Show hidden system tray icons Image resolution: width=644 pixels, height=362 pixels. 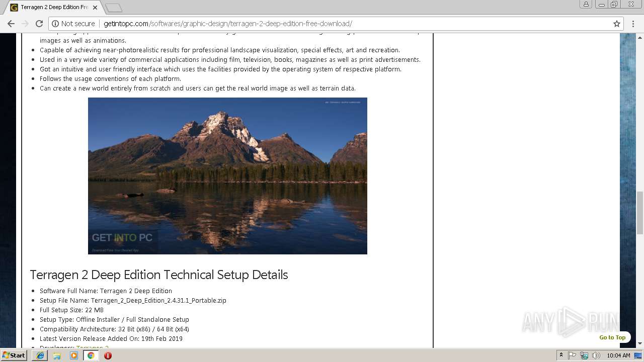(561, 355)
